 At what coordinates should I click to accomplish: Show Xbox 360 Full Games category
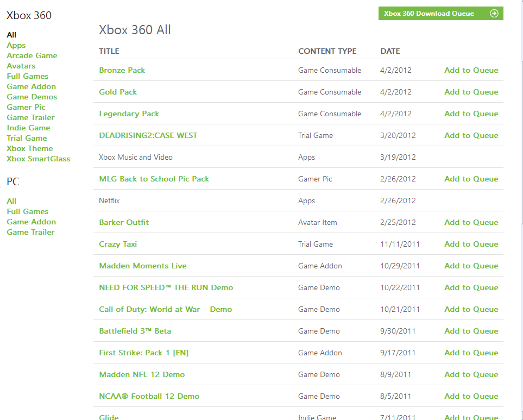pos(27,76)
